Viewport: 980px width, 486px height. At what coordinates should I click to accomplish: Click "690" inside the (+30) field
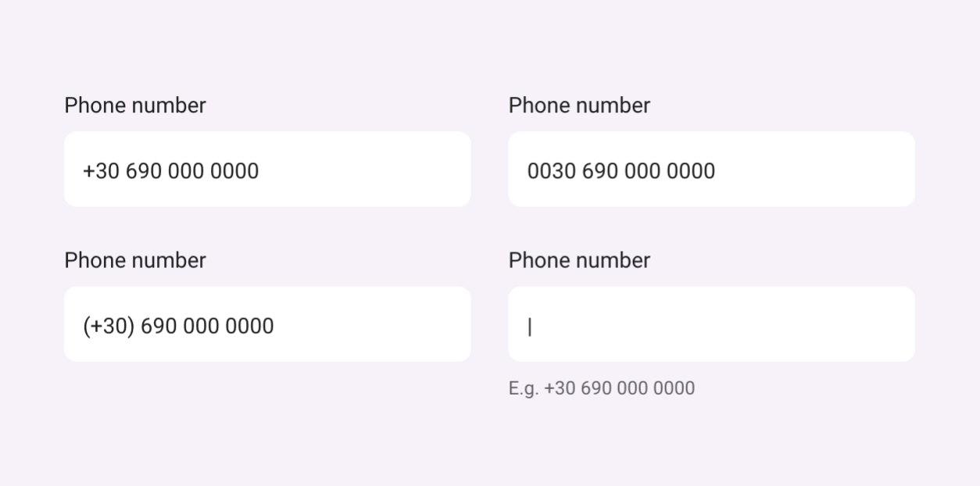point(160,326)
